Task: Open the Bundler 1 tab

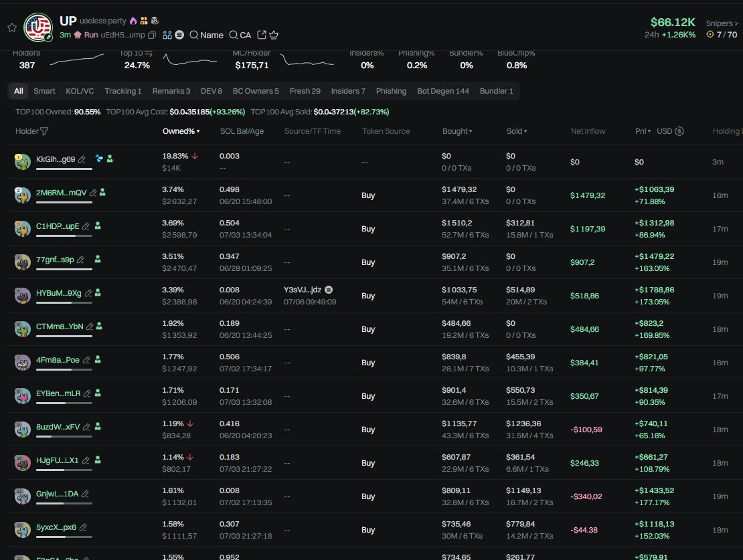Action: [496, 91]
